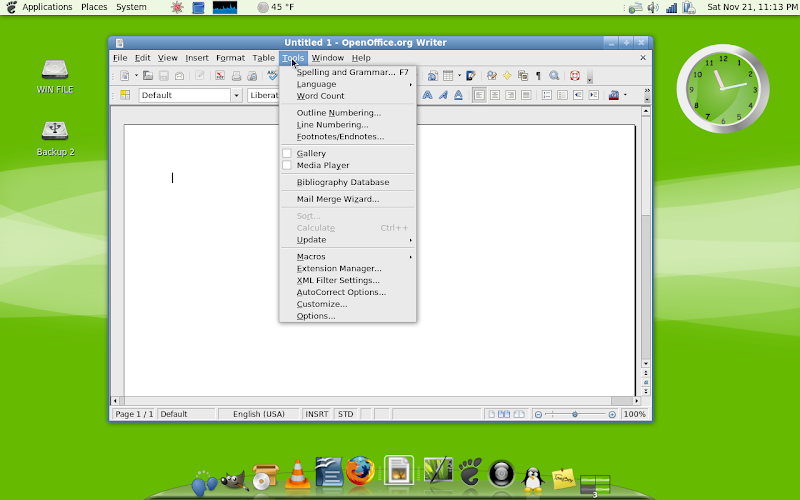800x500 pixels.
Task: Toggle INSRT insert mode in status bar
Action: (316, 414)
